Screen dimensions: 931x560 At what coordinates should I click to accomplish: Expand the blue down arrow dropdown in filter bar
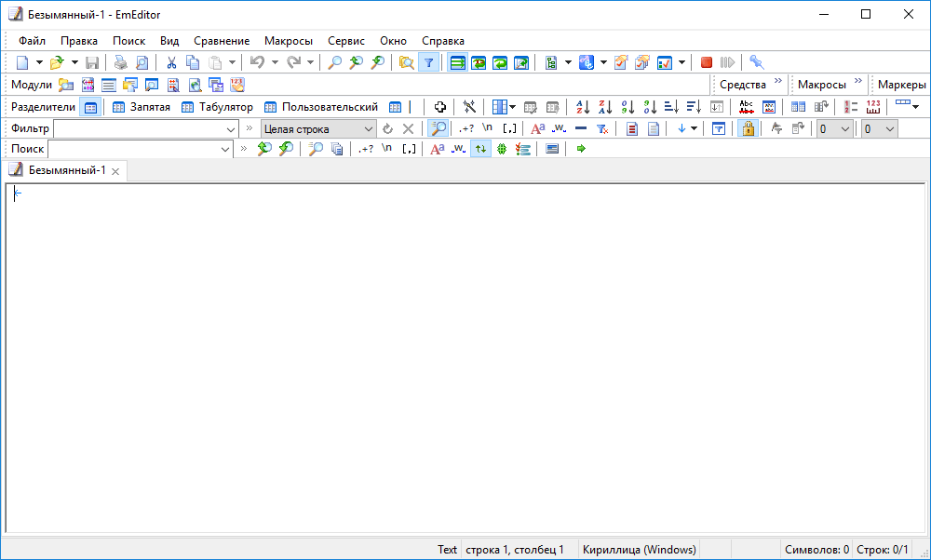(693, 128)
